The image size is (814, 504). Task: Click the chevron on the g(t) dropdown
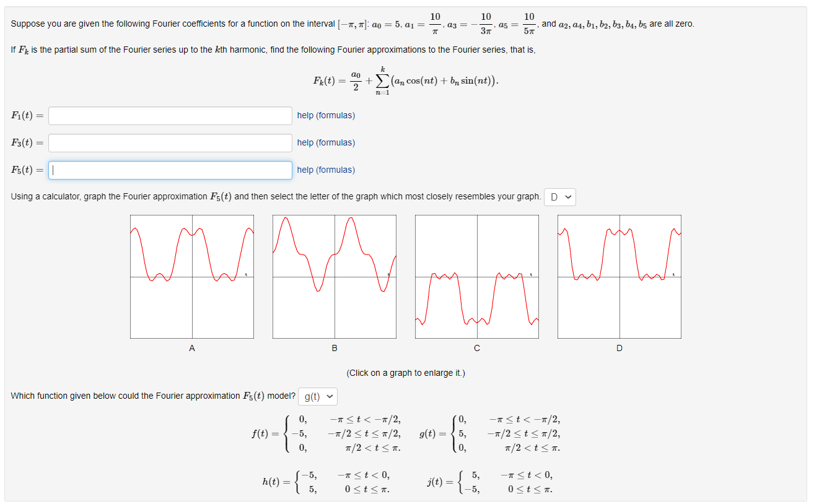329,396
